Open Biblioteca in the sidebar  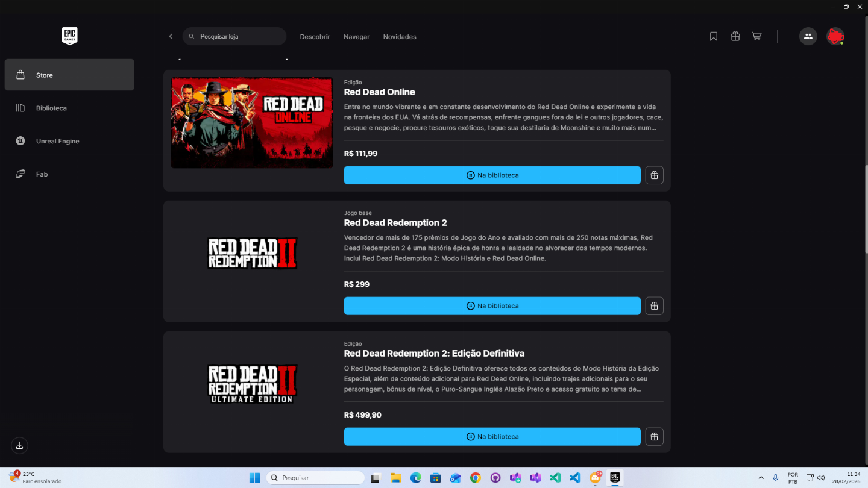(x=69, y=108)
